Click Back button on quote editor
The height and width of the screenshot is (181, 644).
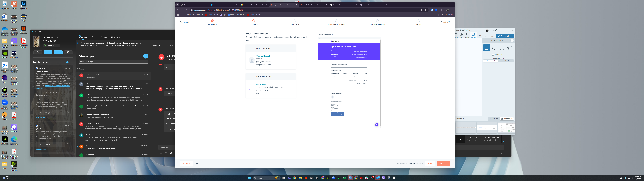(186, 163)
